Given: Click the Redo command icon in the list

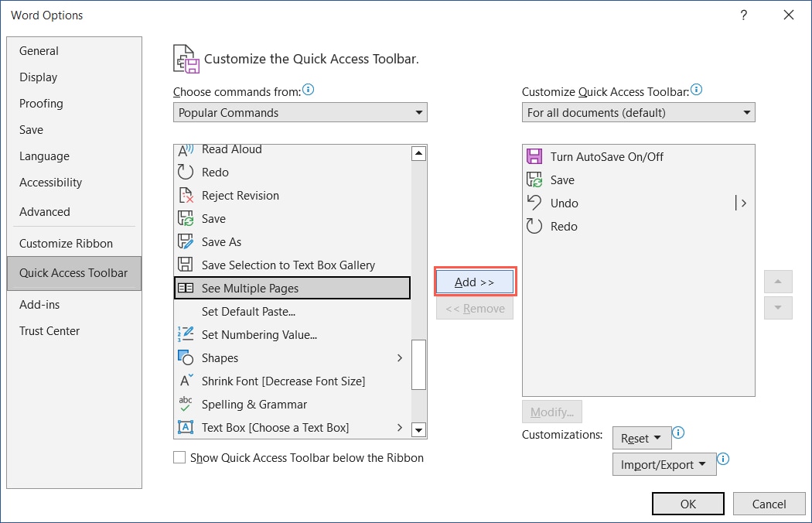Looking at the screenshot, I should [185, 172].
